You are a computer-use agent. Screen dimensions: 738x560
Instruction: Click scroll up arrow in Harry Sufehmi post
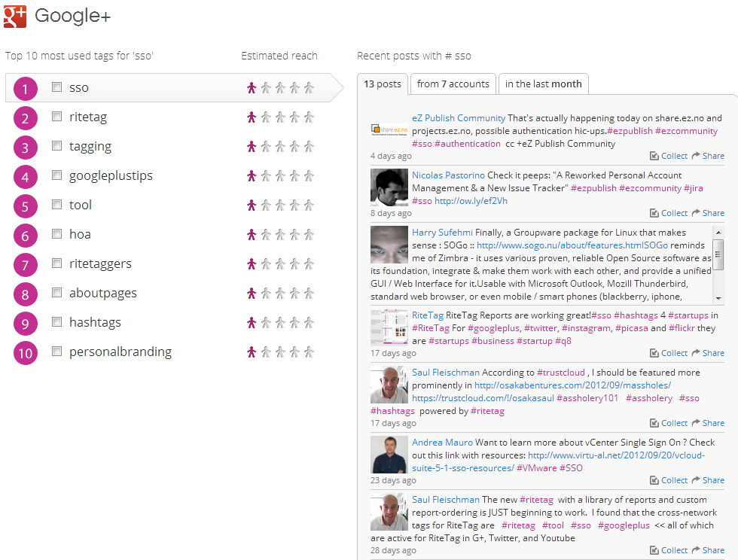pyautogui.click(x=718, y=233)
